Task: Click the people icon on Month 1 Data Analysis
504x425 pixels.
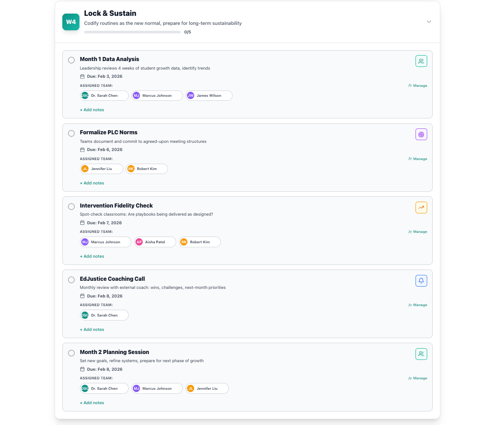Action: click(x=421, y=61)
